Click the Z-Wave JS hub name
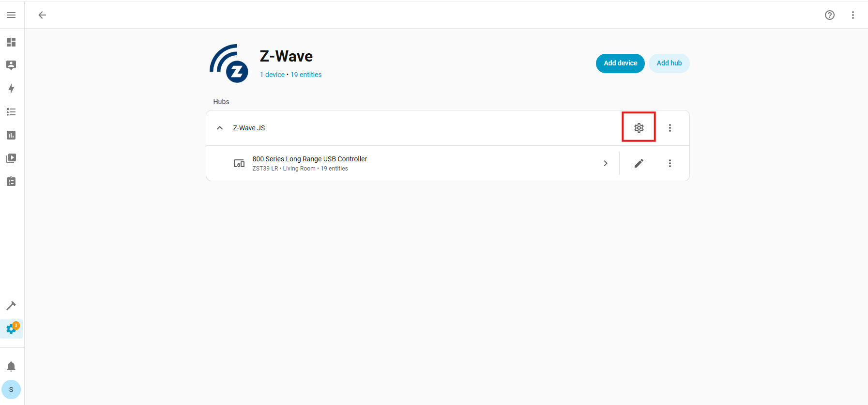 tap(249, 128)
